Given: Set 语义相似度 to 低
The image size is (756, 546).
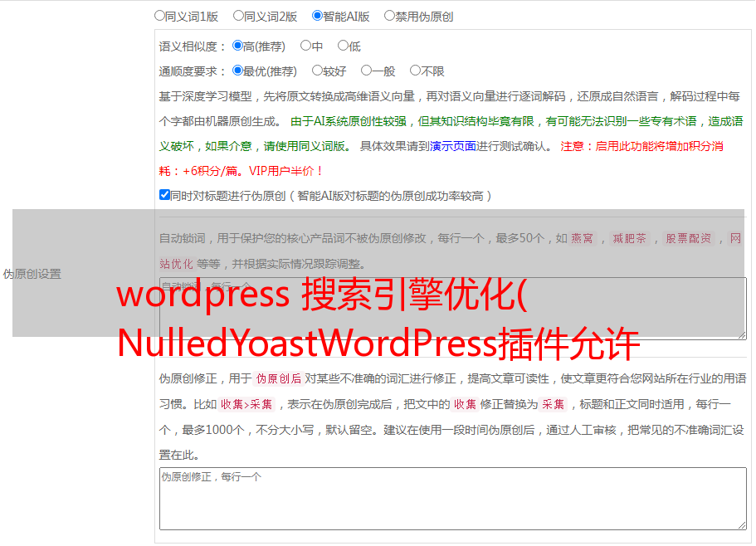Looking at the screenshot, I should click(343, 46).
